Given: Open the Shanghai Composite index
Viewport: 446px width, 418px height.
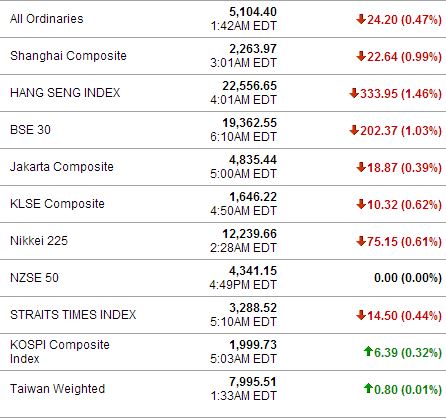Looking at the screenshot, I should coord(68,56).
